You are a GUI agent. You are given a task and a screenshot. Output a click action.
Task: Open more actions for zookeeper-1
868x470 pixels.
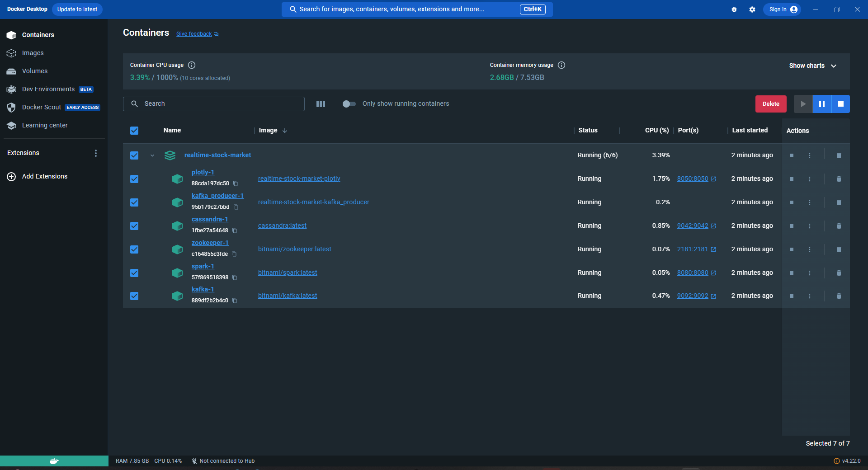tap(810, 249)
